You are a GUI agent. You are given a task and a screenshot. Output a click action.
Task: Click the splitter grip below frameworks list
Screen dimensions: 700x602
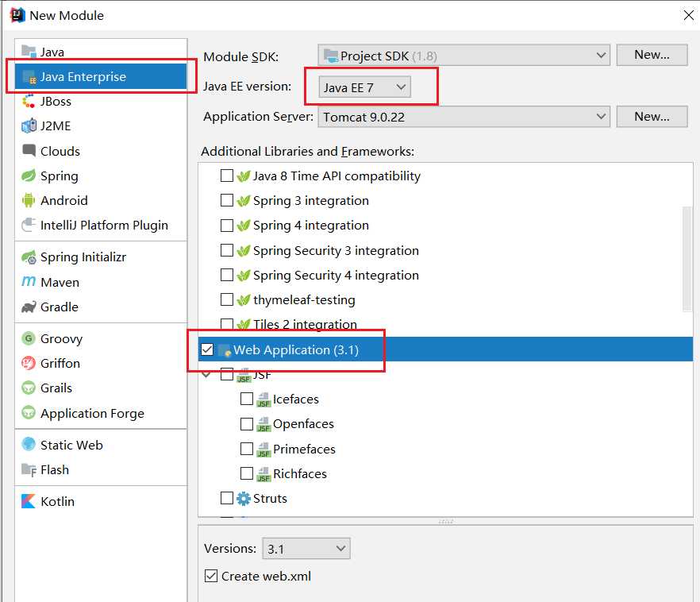click(x=445, y=521)
